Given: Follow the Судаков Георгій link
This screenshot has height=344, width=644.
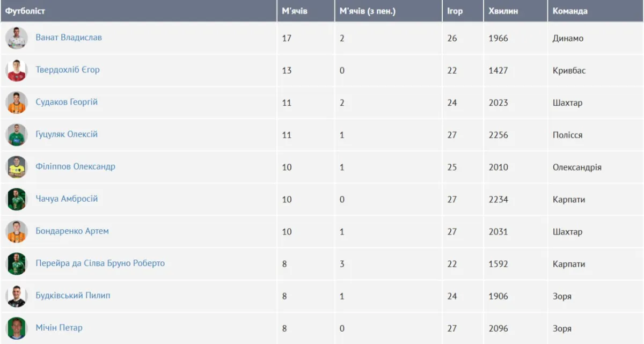Looking at the screenshot, I should (67, 102).
